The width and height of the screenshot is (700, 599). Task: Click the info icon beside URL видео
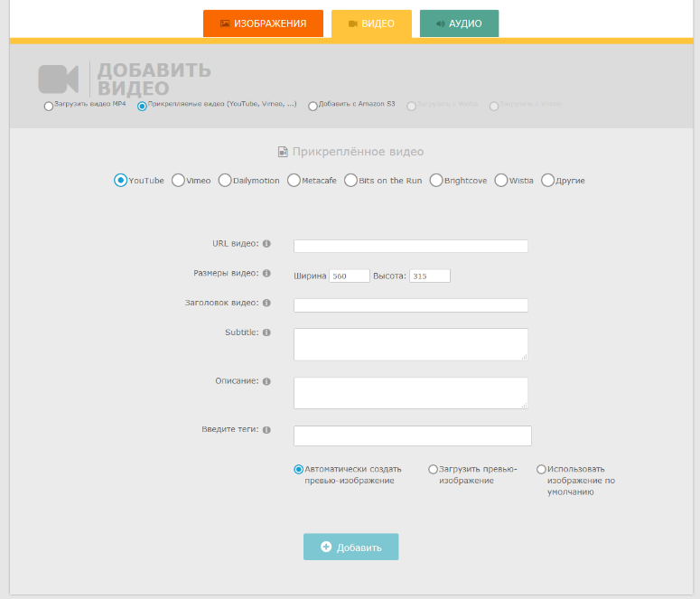click(266, 244)
